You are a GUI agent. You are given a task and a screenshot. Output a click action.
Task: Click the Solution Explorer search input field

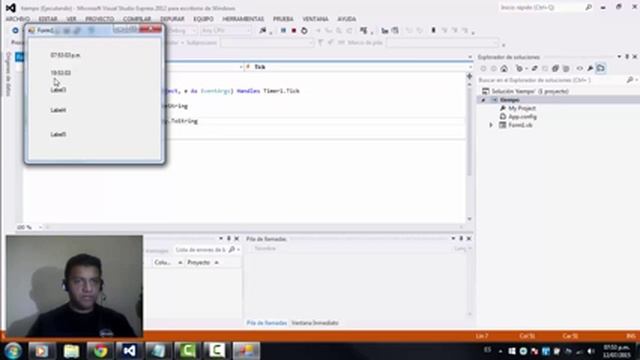[x=551, y=80]
